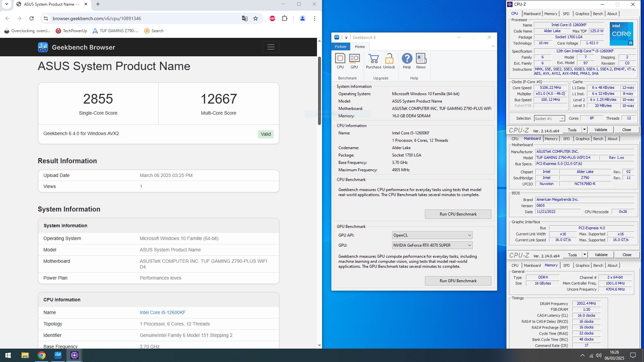Open the TUF GAMING Z790 bookmark
The width and height of the screenshot is (644, 362).
click(x=115, y=31)
